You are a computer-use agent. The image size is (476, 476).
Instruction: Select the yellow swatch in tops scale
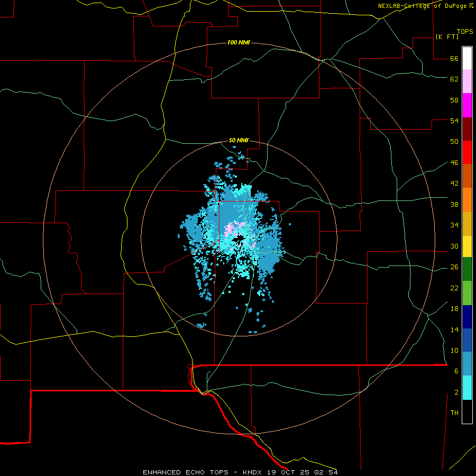pos(467,246)
